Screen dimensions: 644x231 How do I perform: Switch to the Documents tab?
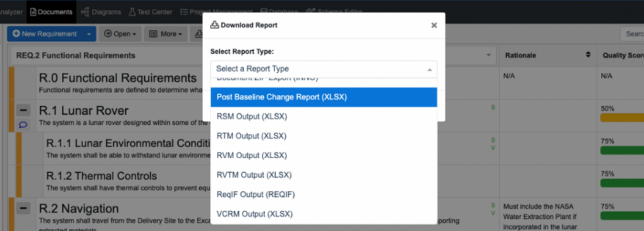pos(51,12)
